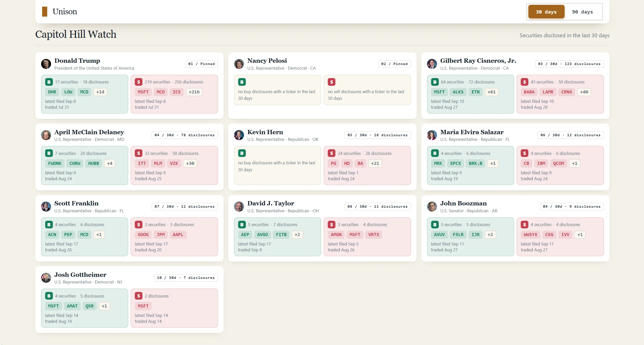Click the S icon in Kevin Hern's sell panel
644x345 pixels.
pyautogui.click(x=332, y=153)
